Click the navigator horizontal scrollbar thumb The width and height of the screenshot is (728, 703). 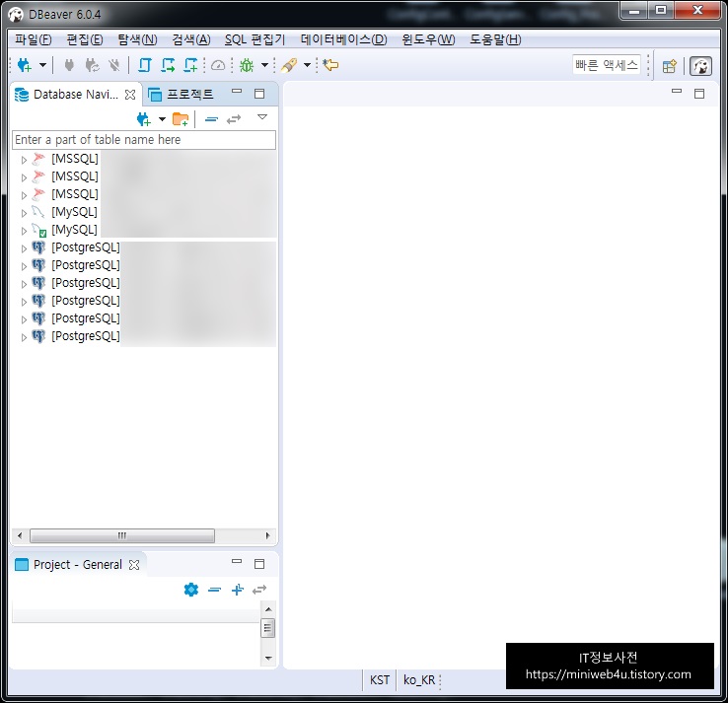click(x=122, y=535)
